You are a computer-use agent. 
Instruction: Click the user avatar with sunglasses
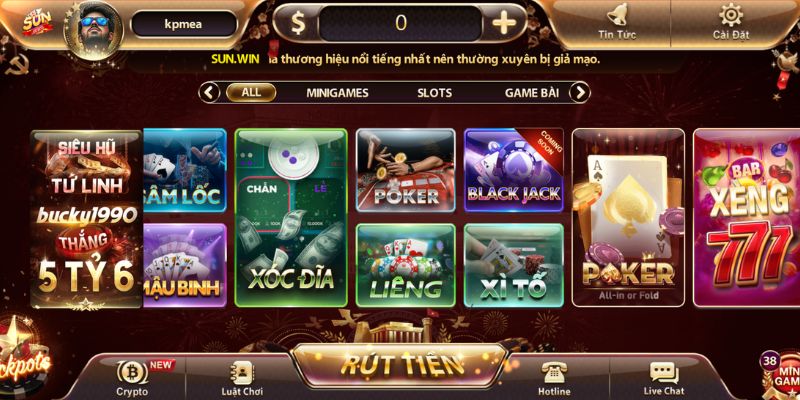pos(93,30)
